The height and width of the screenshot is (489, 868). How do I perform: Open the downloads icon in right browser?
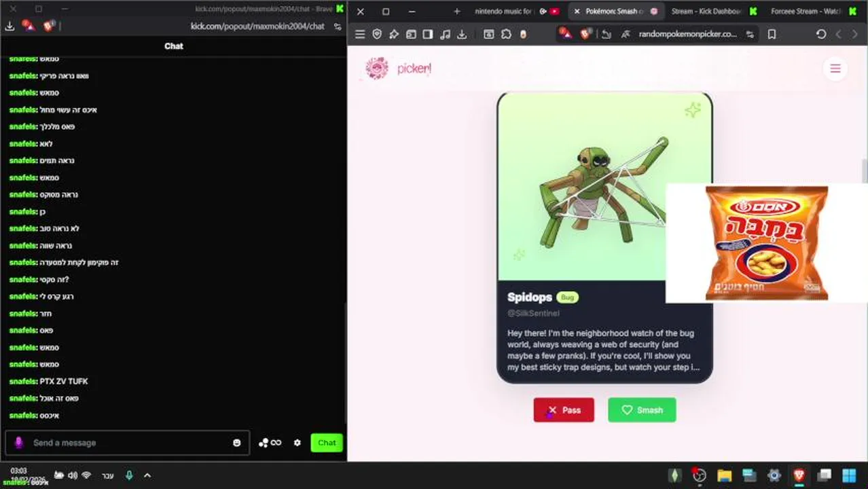(462, 34)
